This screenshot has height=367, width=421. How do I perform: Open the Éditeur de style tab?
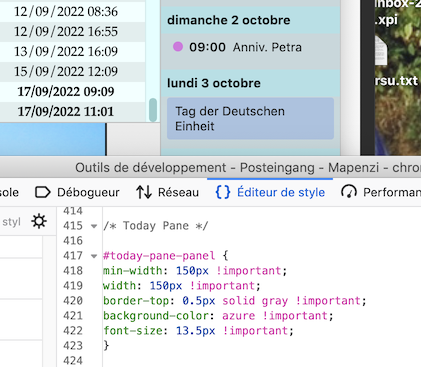[x=270, y=192]
